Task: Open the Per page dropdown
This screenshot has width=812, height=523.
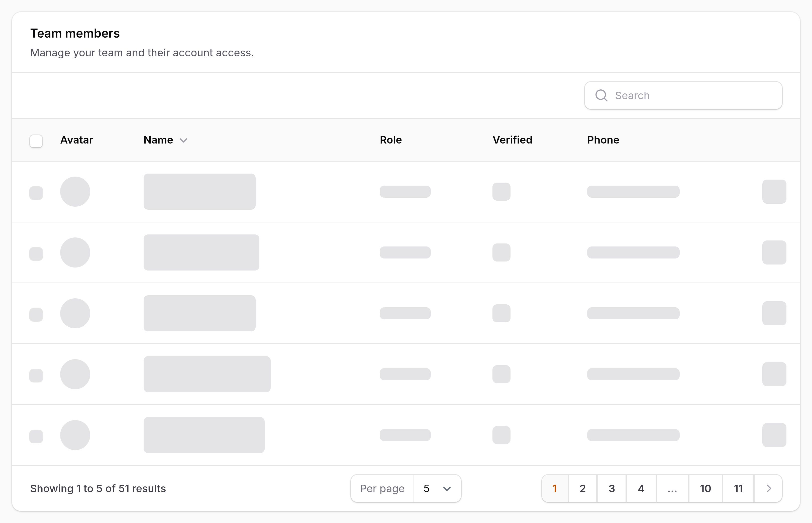Action: pyautogui.click(x=437, y=488)
